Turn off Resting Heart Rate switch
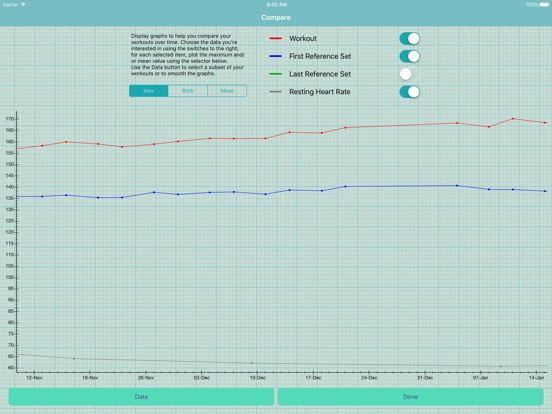 (409, 92)
